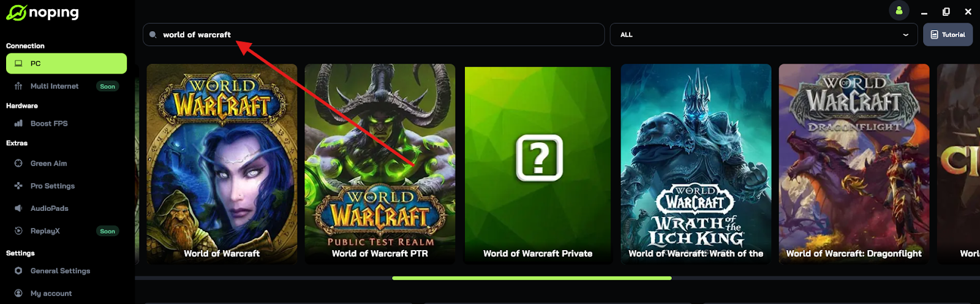Click the Soon badge beside Multi Internet
This screenshot has height=304, width=980.
pyautogui.click(x=108, y=86)
